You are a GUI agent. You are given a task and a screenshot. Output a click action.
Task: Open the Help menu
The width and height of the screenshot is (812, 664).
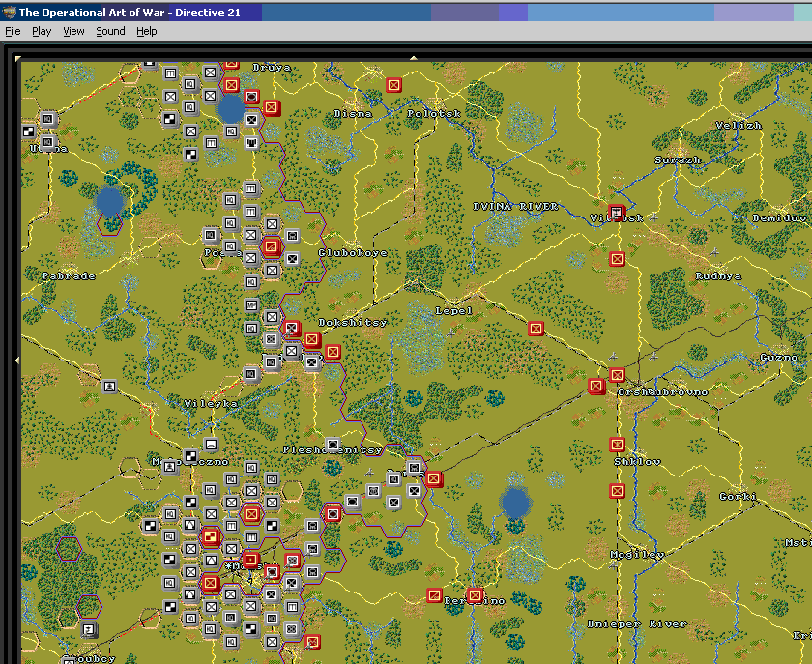[x=147, y=31]
